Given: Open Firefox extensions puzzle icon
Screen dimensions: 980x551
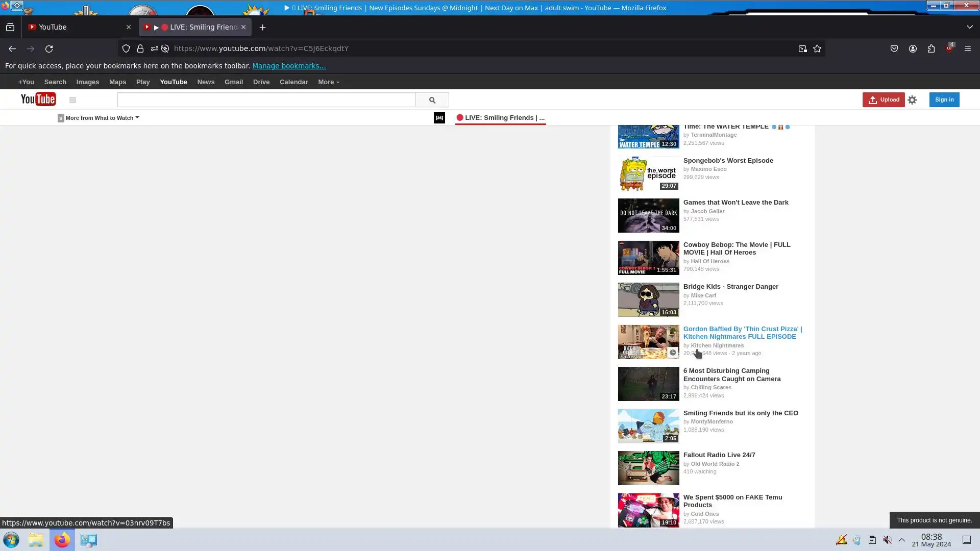Looking at the screenshot, I should 931,48.
